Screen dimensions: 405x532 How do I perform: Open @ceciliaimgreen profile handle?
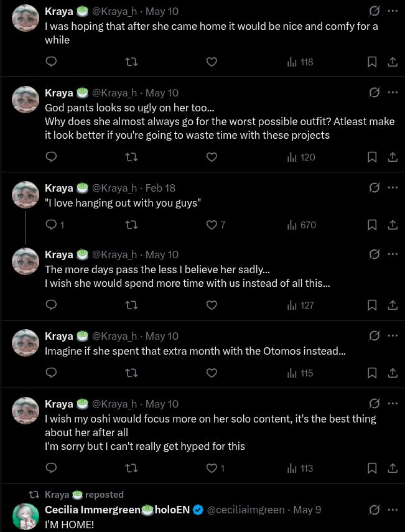pyautogui.click(x=246, y=510)
